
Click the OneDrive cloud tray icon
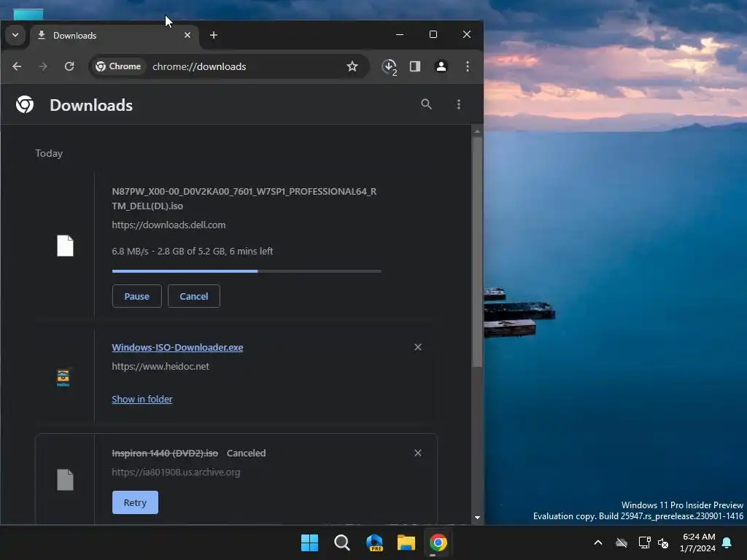pyautogui.click(x=622, y=542)
